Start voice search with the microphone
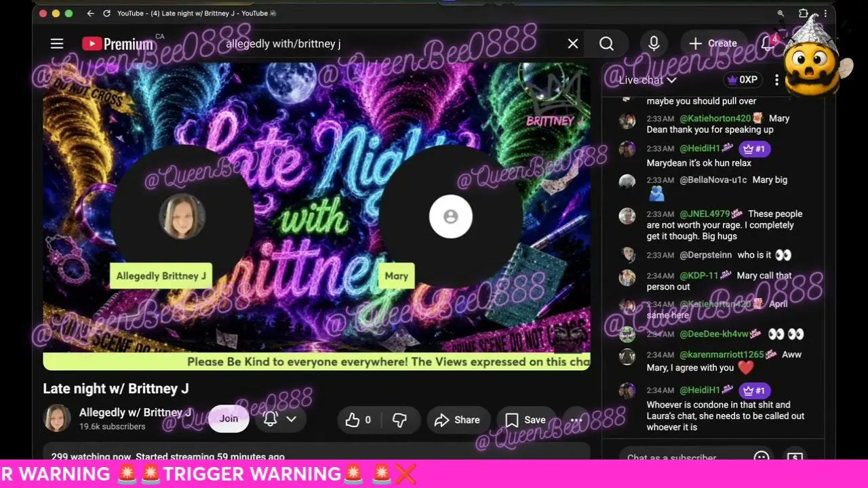 click(x=654, y=43)
